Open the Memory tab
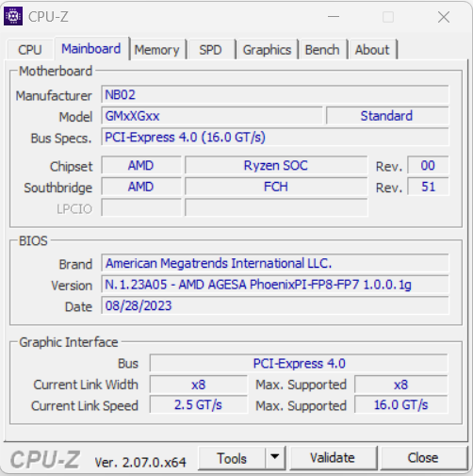 (157, 50)
